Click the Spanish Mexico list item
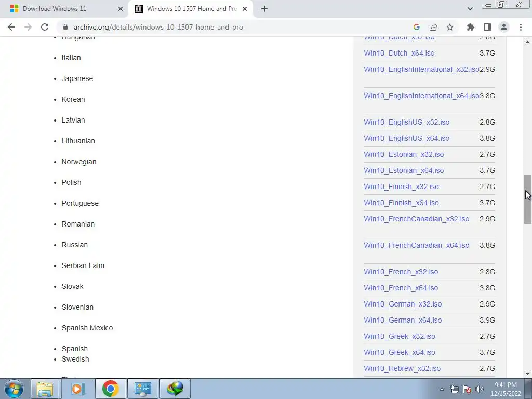Screen dimensions: 532x399 coord(87,328)
